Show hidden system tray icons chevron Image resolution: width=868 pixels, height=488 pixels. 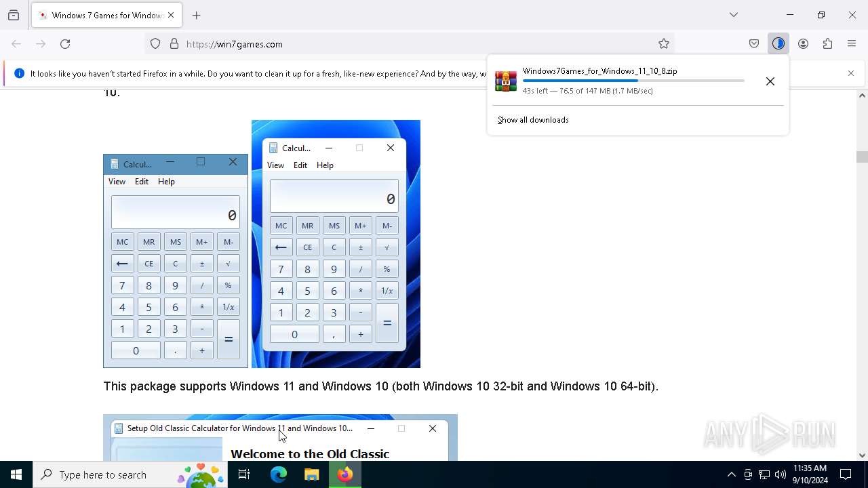pyautogui.click(x=731, y=474)
